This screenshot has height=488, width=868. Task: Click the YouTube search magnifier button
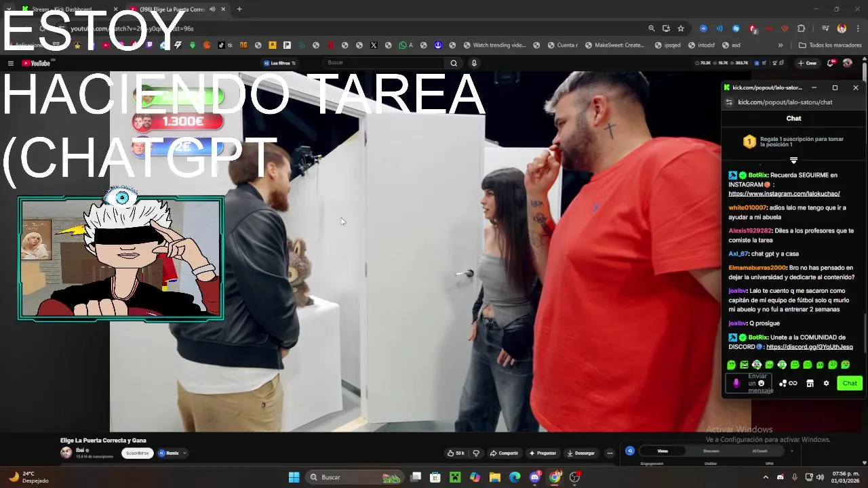tap(454, 63)
